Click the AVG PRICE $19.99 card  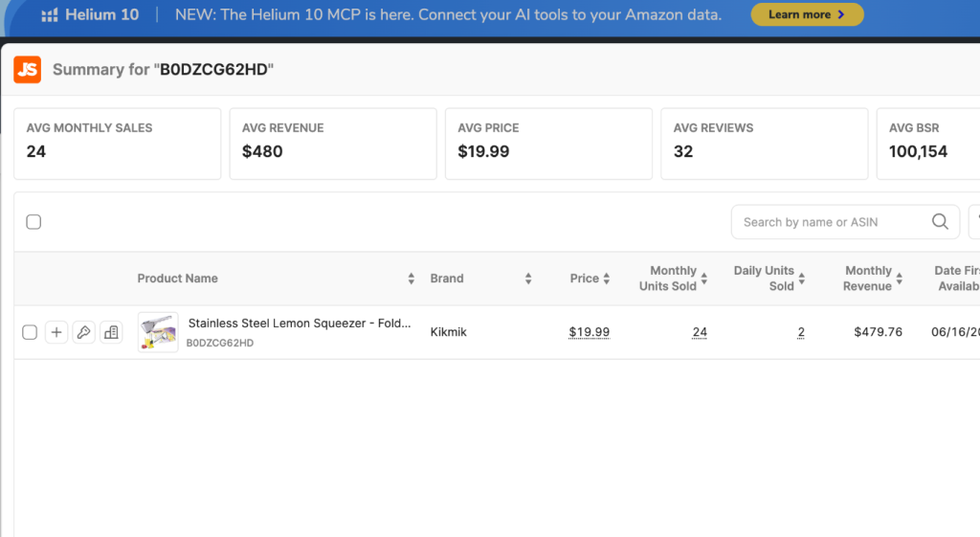[548, 144]
